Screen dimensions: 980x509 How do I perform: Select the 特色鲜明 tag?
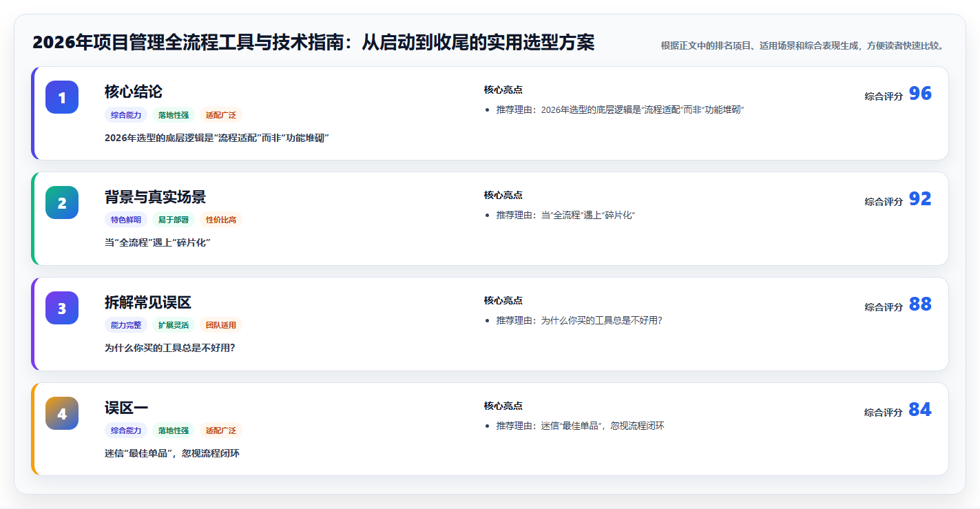pos(126,220)
